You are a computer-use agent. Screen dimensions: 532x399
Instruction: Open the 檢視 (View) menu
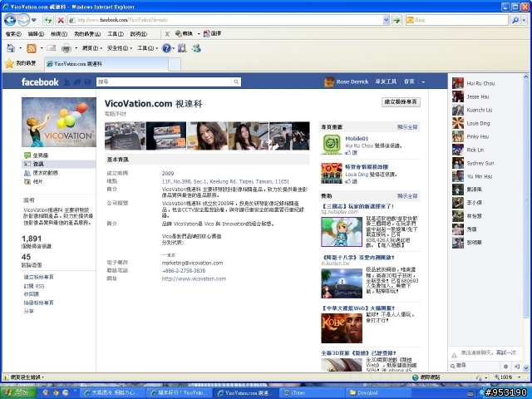pos(59,34)
